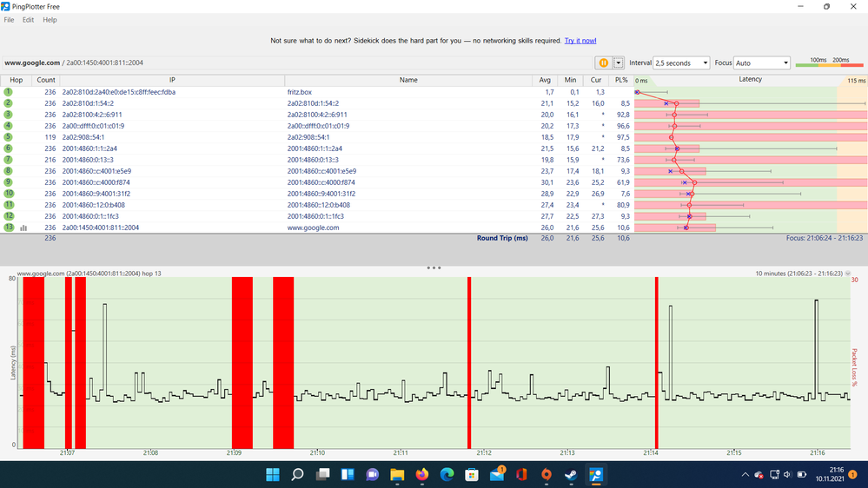The image size is (868, 488).
Task: Click the PingPlotter icon in the taskbar
Action: (596, 475)
